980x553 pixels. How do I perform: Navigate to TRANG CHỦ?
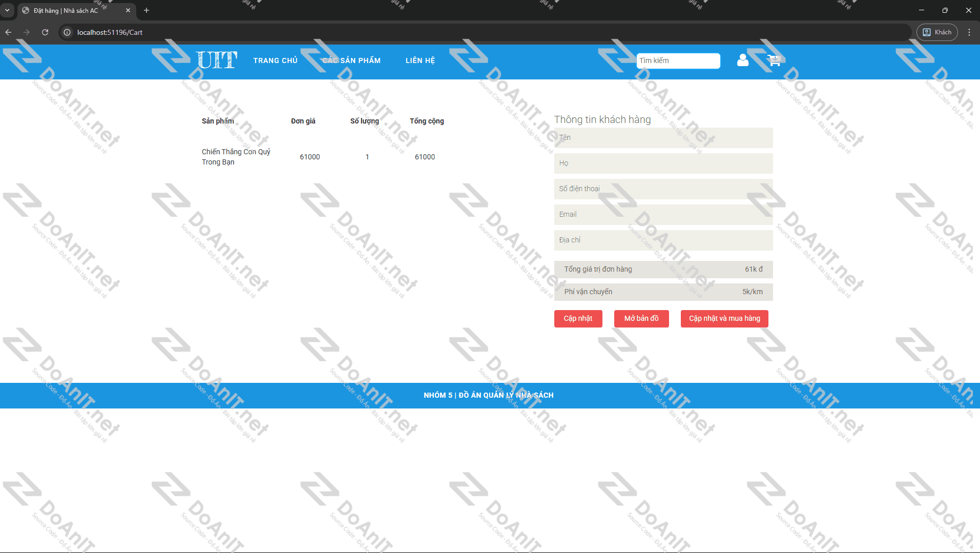275,60
